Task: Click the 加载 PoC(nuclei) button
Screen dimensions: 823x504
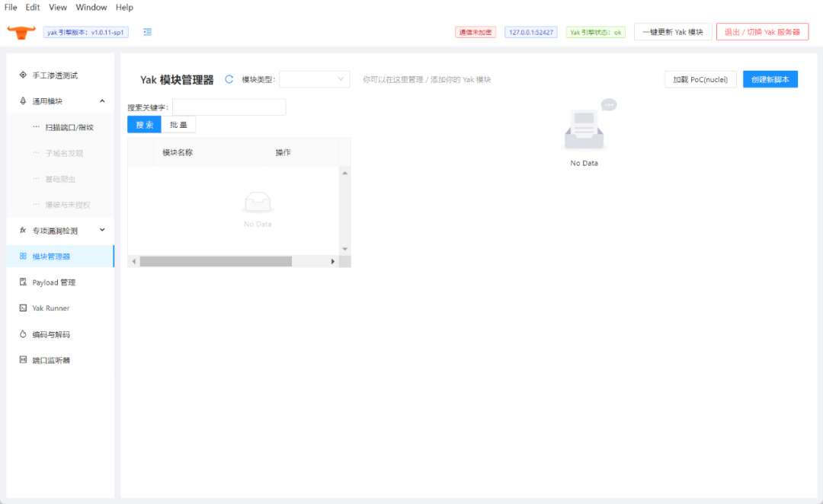Action: 700,79
